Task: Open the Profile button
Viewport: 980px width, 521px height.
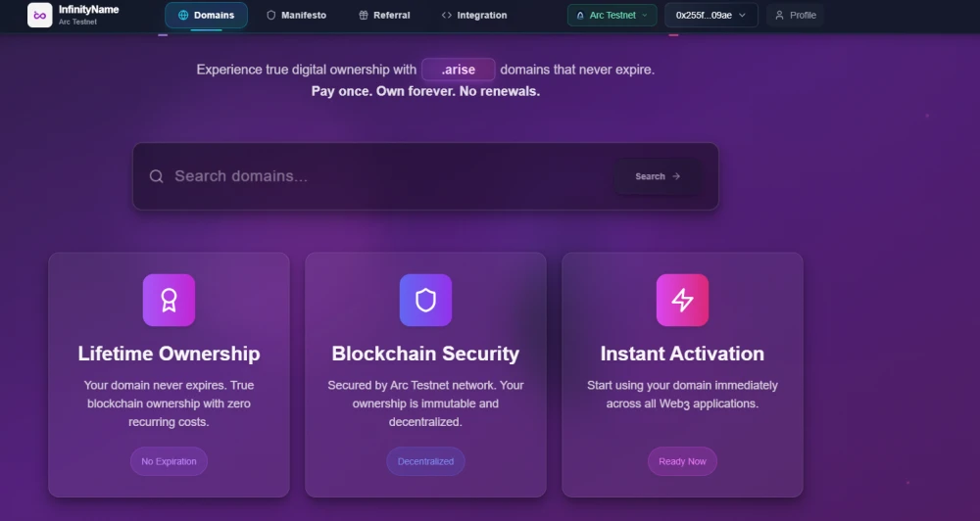Action: point(794,16)
